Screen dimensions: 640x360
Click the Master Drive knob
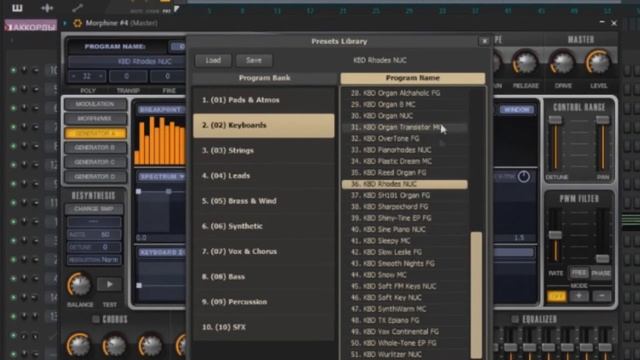coord(562,63)
